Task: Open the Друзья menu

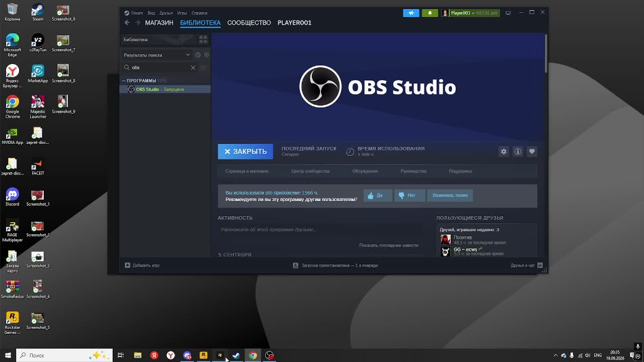Action: (166, 13)
